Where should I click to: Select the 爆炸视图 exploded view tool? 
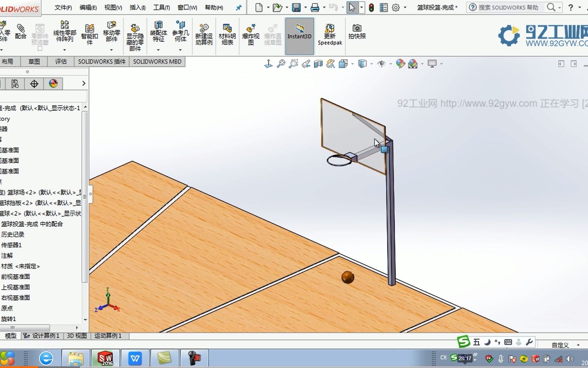click(250, 33)
